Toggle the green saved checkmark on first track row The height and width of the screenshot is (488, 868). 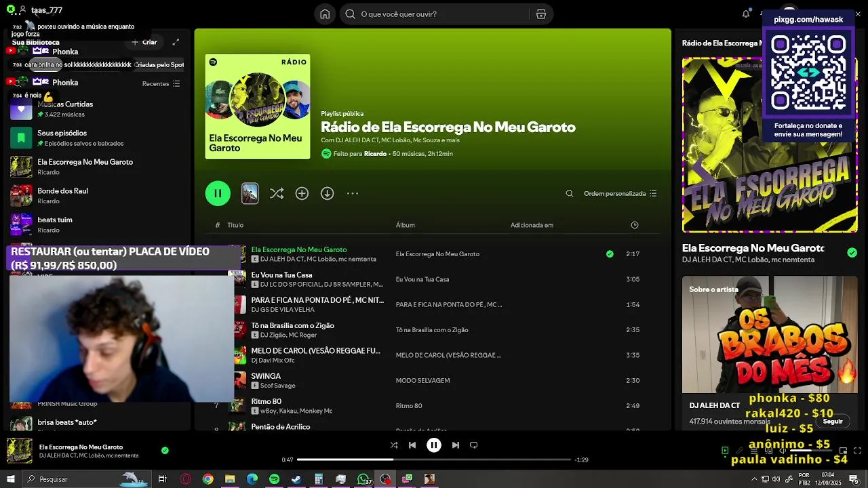(x=610, y=254)
